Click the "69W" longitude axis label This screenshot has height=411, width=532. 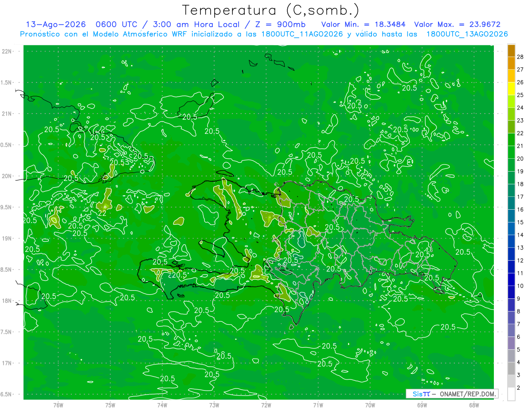(422, 405)
